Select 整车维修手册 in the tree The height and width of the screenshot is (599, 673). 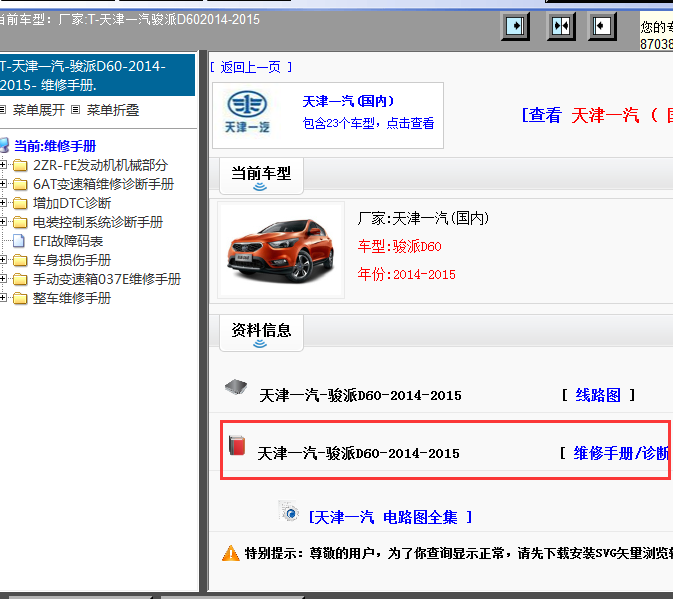point(72,298)
